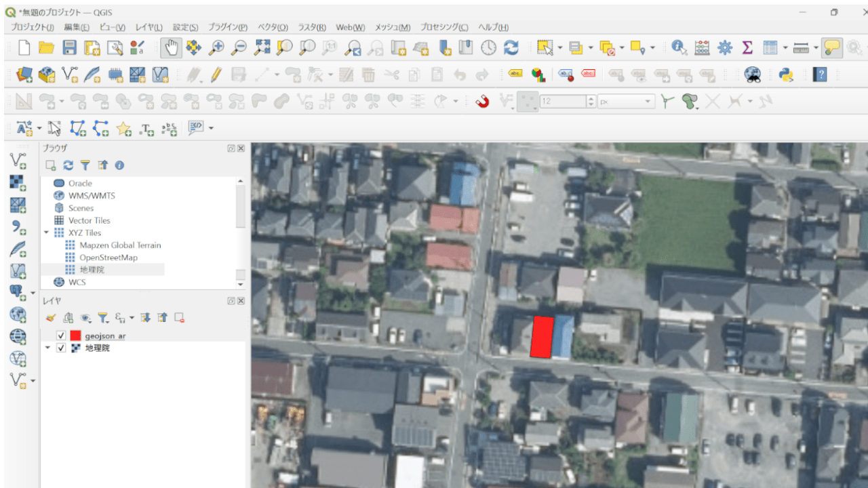Open the ベクタ menu

(272, 27)
